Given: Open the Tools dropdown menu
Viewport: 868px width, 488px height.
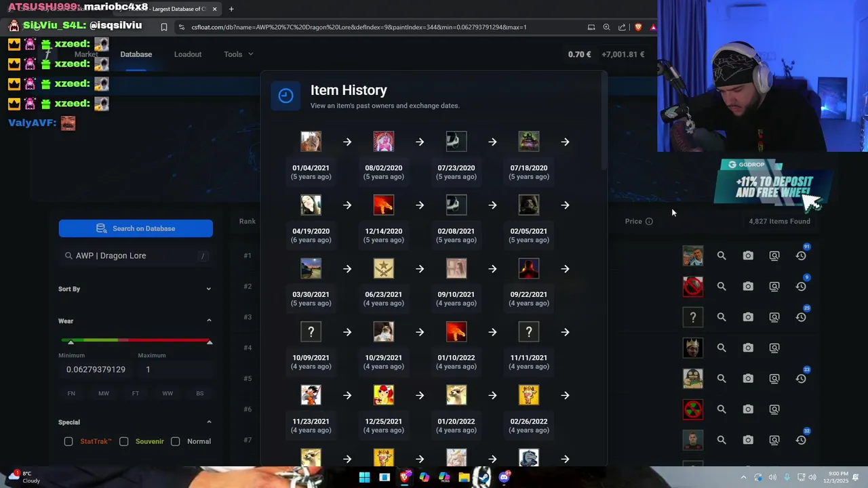Looking at the screenshot, I should pos(239,54).
